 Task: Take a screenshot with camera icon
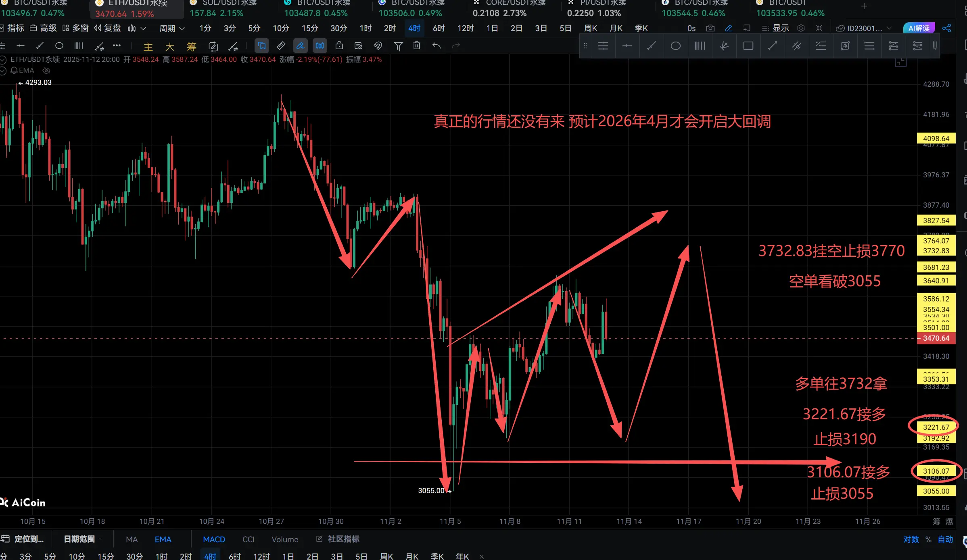[710, 28]
